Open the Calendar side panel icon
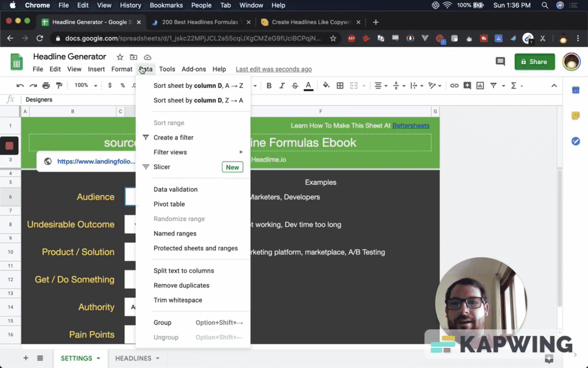 point(576,90)
